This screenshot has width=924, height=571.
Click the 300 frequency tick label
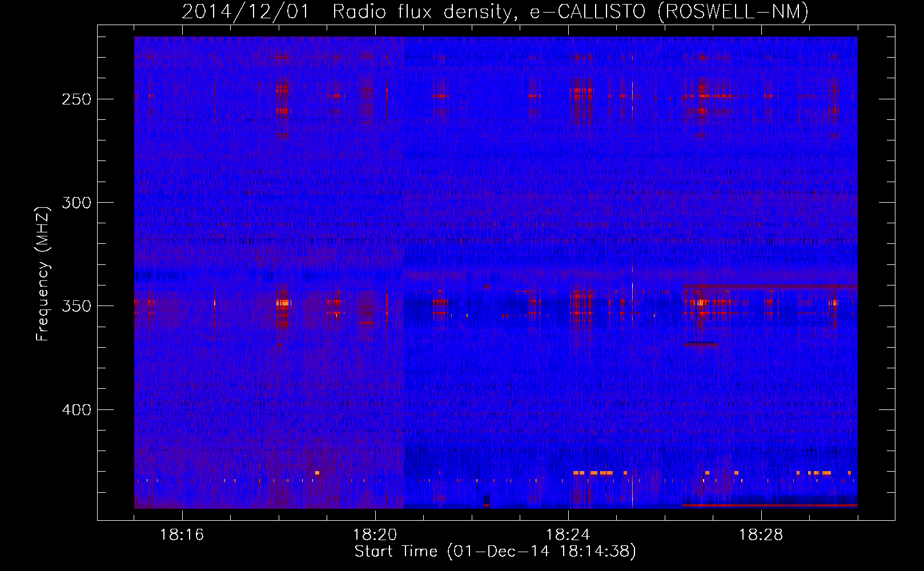[77, 203]
